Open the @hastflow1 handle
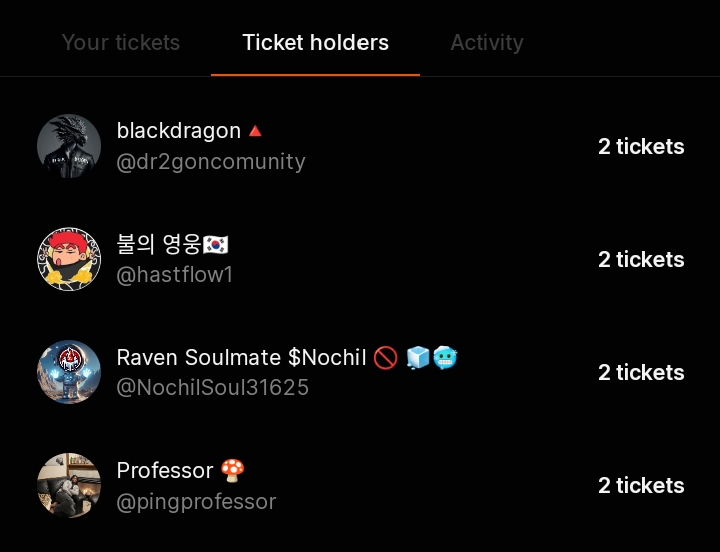The width and height of the screenshot is (720, 552). coord(175,275)
